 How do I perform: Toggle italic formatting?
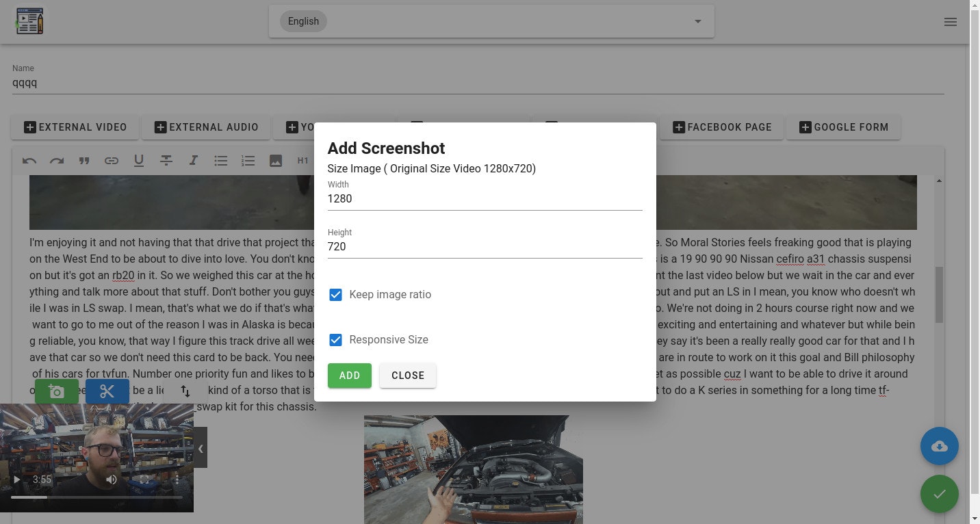(194, 161)
